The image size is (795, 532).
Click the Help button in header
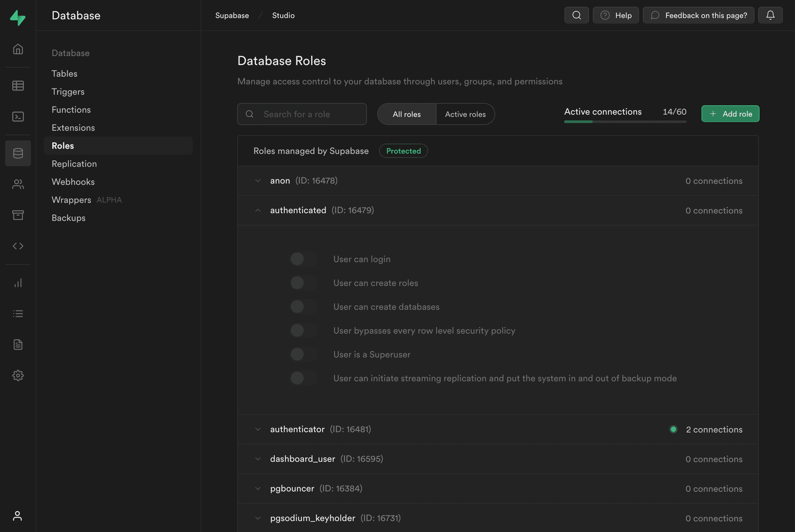point(615,15)
